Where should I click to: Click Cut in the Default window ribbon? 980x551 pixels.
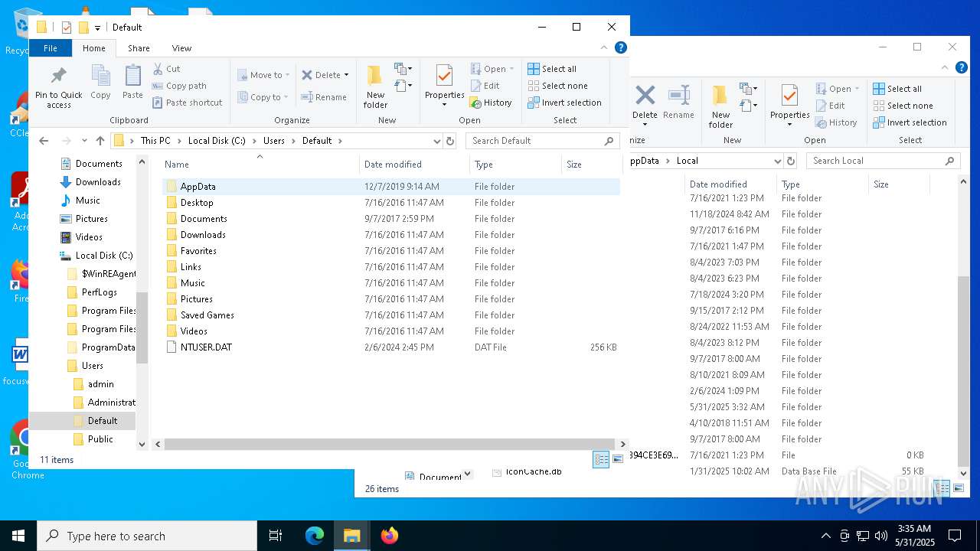pos(166,69)
